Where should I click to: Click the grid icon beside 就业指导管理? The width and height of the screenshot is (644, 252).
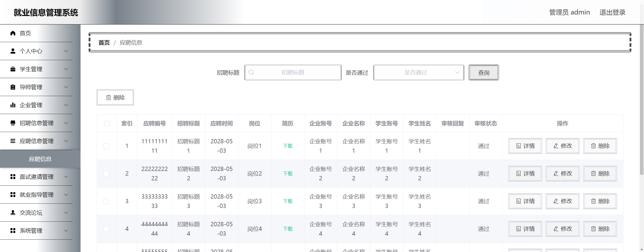tap(13, 195)
